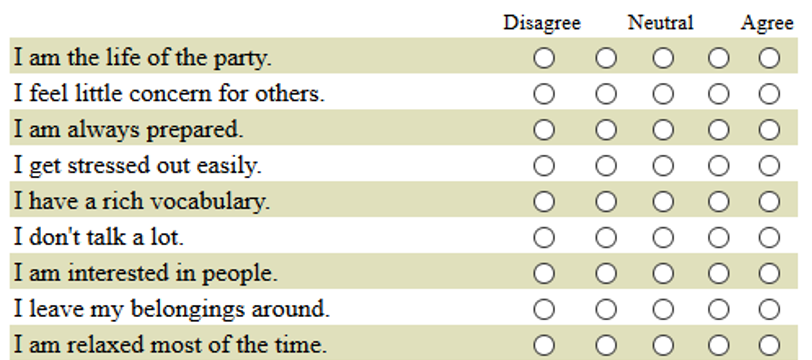Choose Neutral for "I feel little concern for others"

click(663, 94)
